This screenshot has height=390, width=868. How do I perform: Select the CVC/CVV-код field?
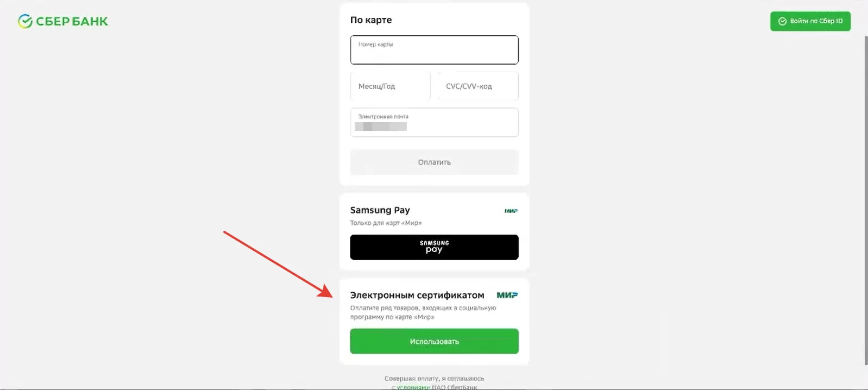point(479,86)
